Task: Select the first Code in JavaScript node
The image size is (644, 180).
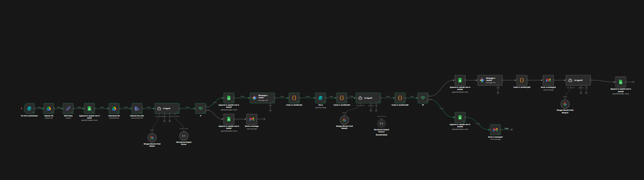Action: 294,98
